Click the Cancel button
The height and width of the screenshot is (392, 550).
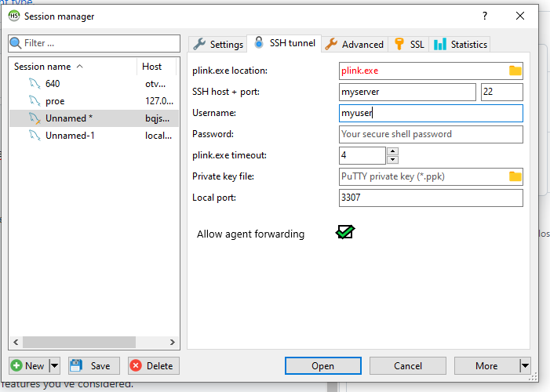point(407,365)
